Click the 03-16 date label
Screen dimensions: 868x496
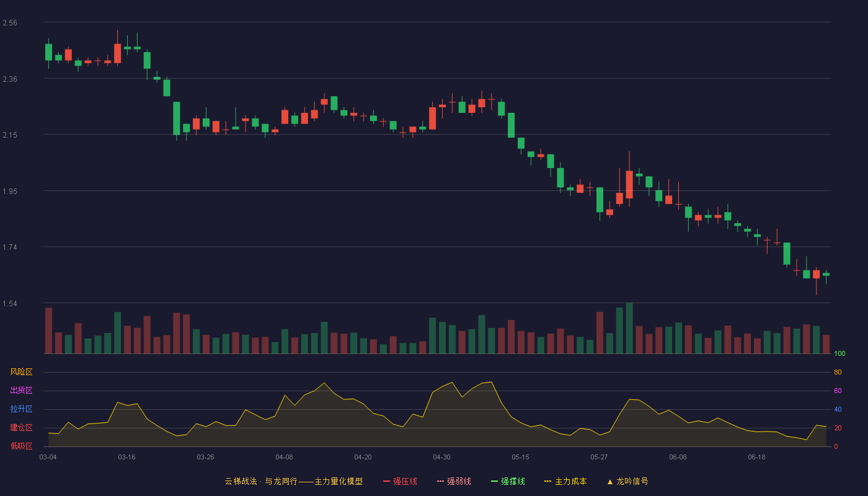click(126, 457)
